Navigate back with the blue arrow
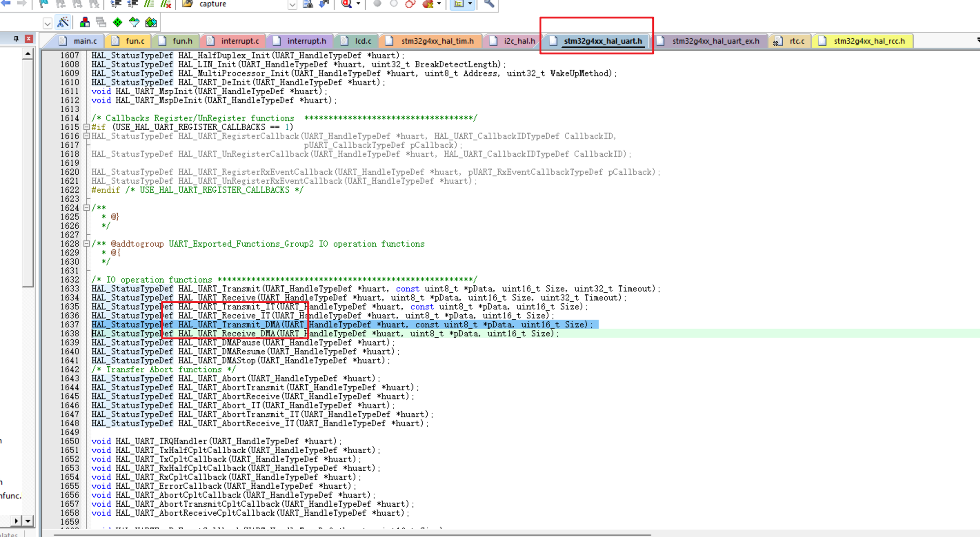This screenshot has width=980, height=537. point(6,4)
